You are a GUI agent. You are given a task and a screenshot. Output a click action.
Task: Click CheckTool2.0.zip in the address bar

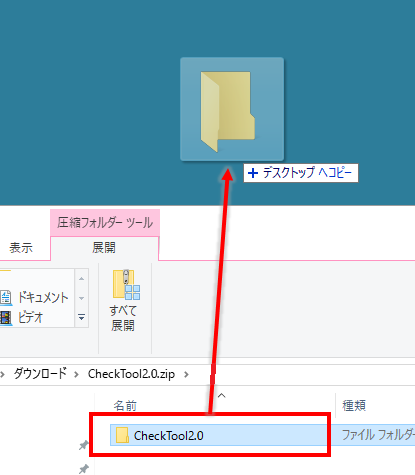(131, 374)
